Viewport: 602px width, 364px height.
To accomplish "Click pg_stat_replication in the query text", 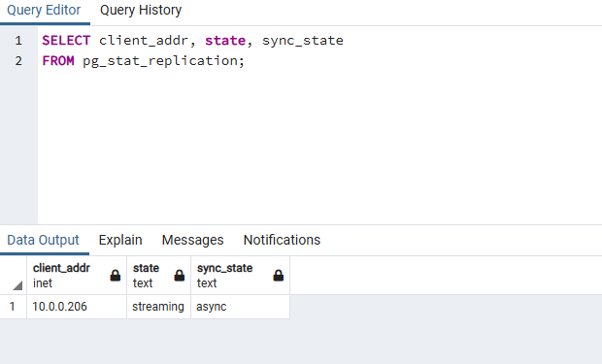I will 160,61.
